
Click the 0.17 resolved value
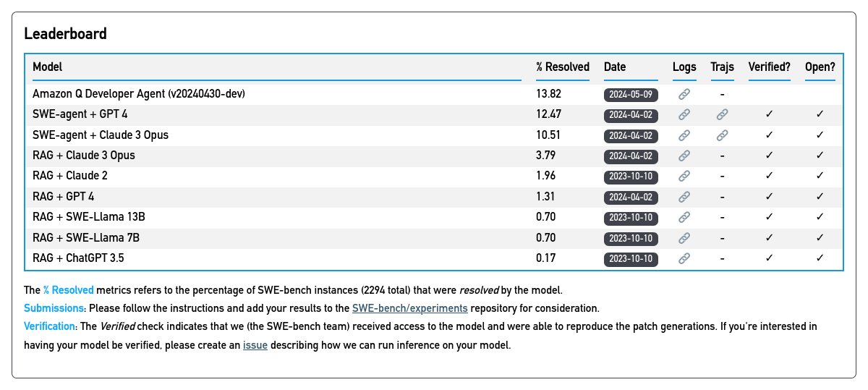[x=546, y=258]
